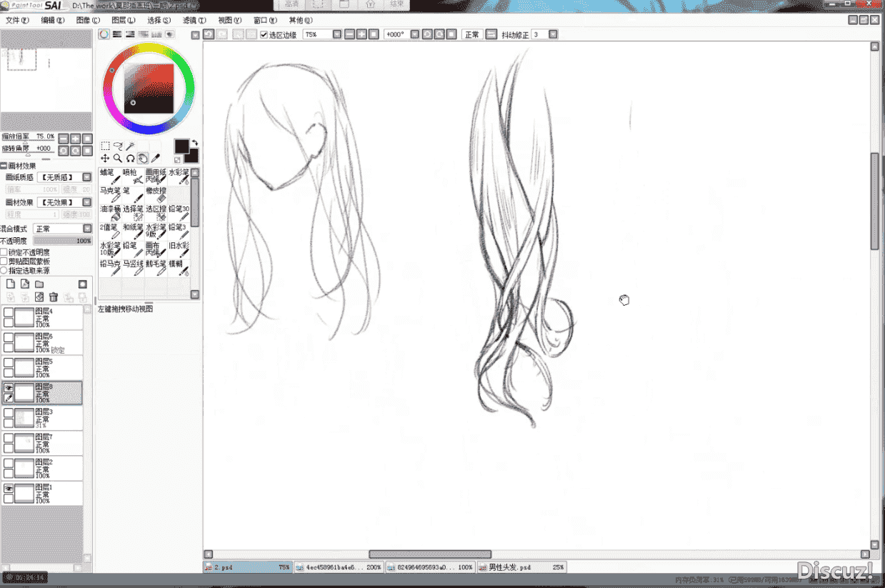Choose the 马克笔 marker brush
The image size is (885, 588).
[x=109, y=195]
